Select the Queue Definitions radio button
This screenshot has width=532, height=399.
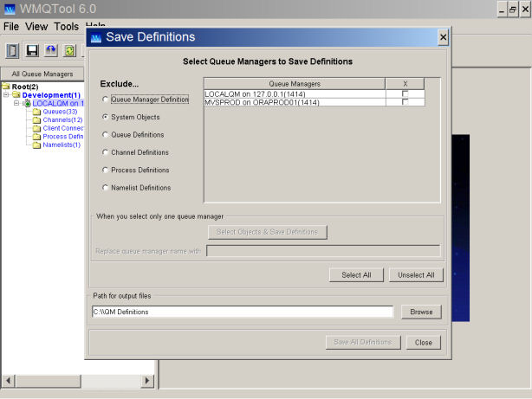coord(105,134)
